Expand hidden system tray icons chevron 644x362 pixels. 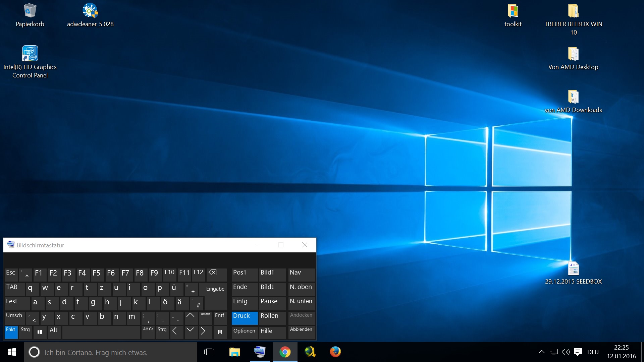[541, 352]
